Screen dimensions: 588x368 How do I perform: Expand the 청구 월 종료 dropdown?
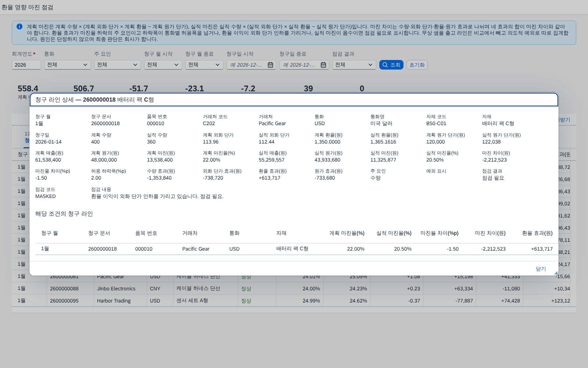click(x=204, y=65)
